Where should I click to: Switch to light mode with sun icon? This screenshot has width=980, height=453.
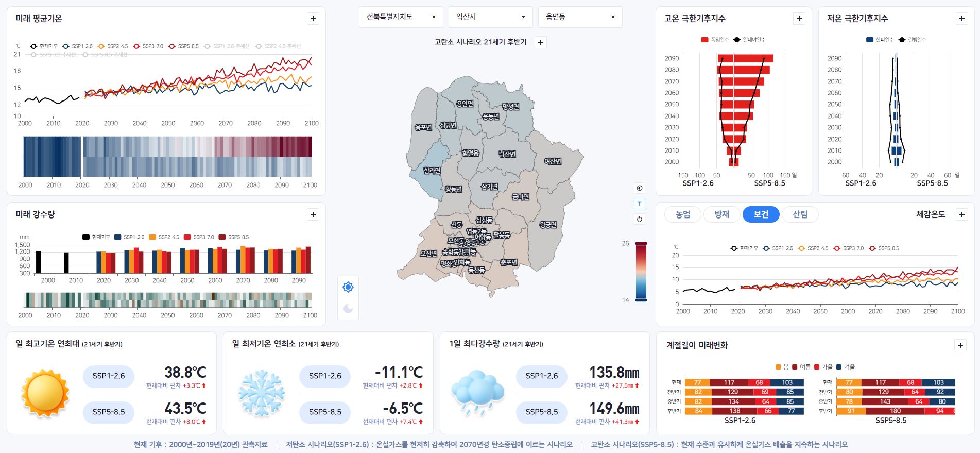pos(348,287)
